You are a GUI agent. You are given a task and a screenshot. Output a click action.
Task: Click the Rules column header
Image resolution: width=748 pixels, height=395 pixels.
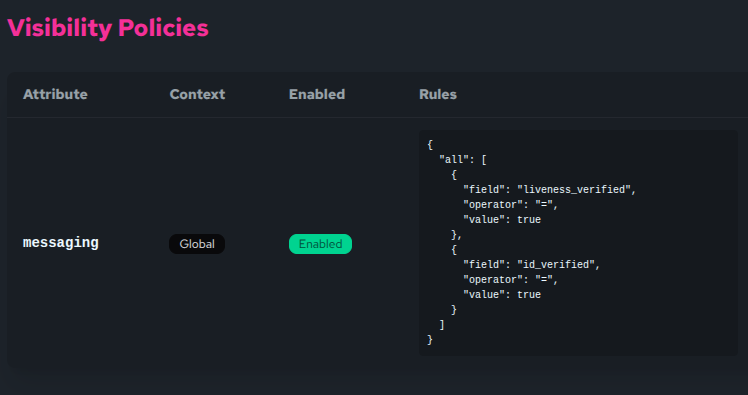(x=438, y=94)
